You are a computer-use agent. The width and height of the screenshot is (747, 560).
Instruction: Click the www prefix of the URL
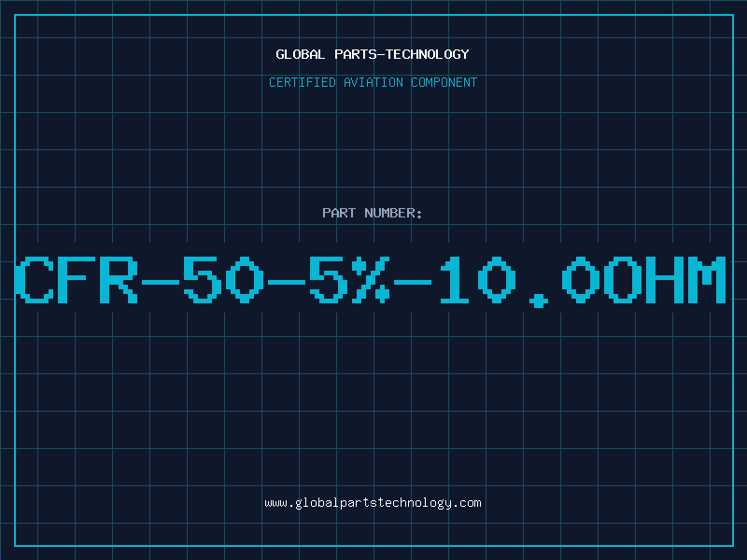tap(275, 503)
